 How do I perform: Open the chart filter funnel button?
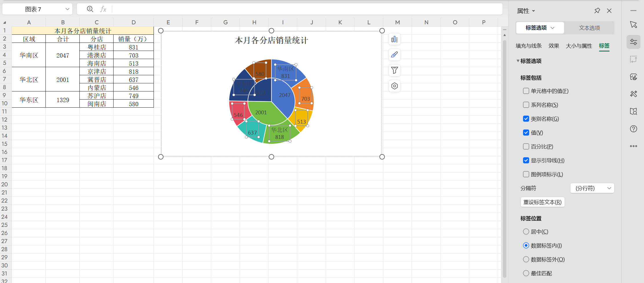click(x=394, y=70)
